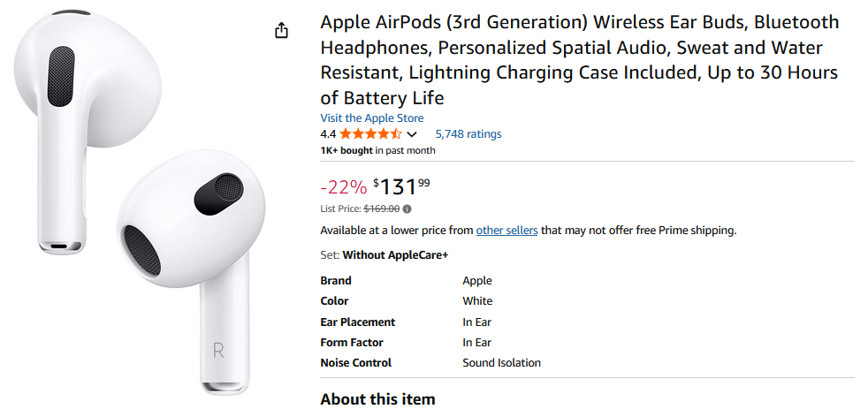
Task: Click the 4.4 rating number
Action: pos(328,134)
